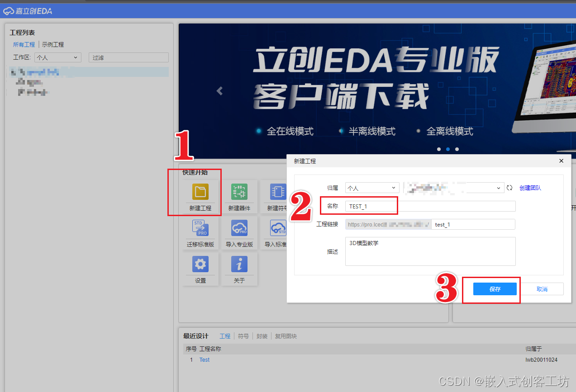Click the 立创EDA专业版 banner image
The image size is (576, 392).
(x=377, y=91)
